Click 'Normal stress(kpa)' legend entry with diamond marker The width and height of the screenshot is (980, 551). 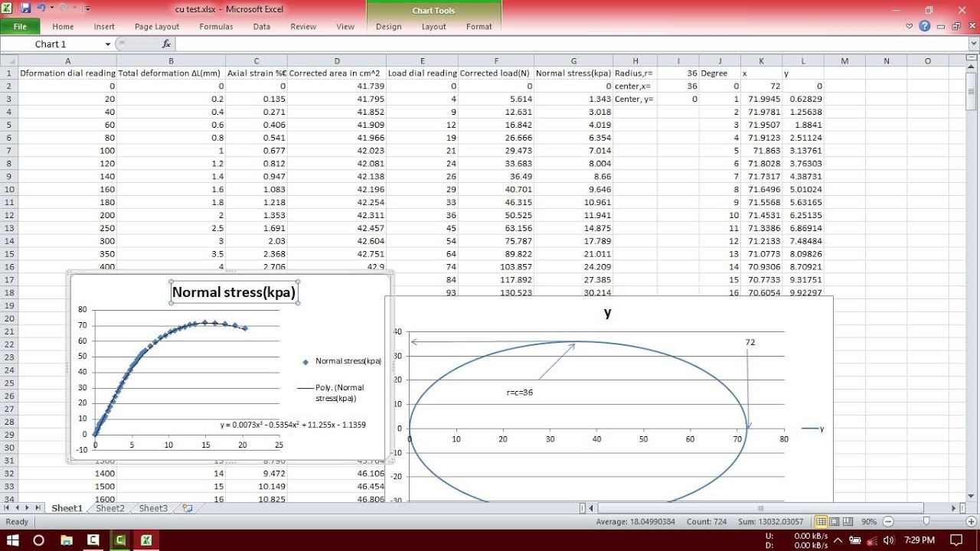pos(342,361)
